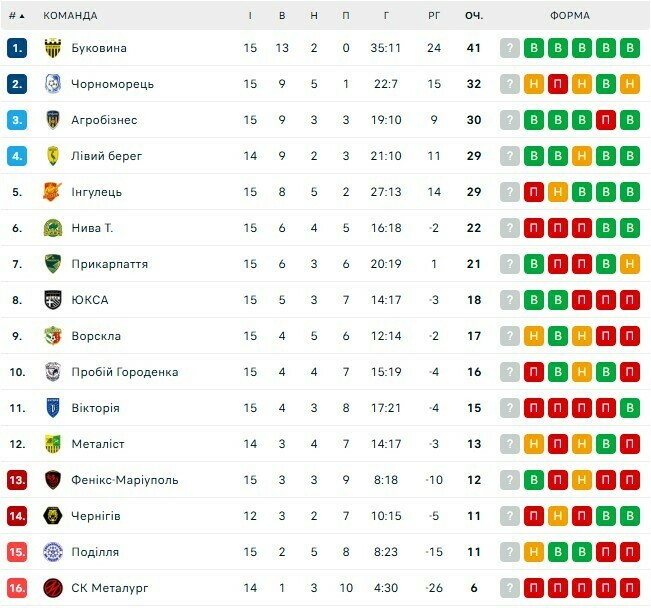Click the Лівий берег club emblem
The width and height of the screenshot is (651, 608).
53,156
